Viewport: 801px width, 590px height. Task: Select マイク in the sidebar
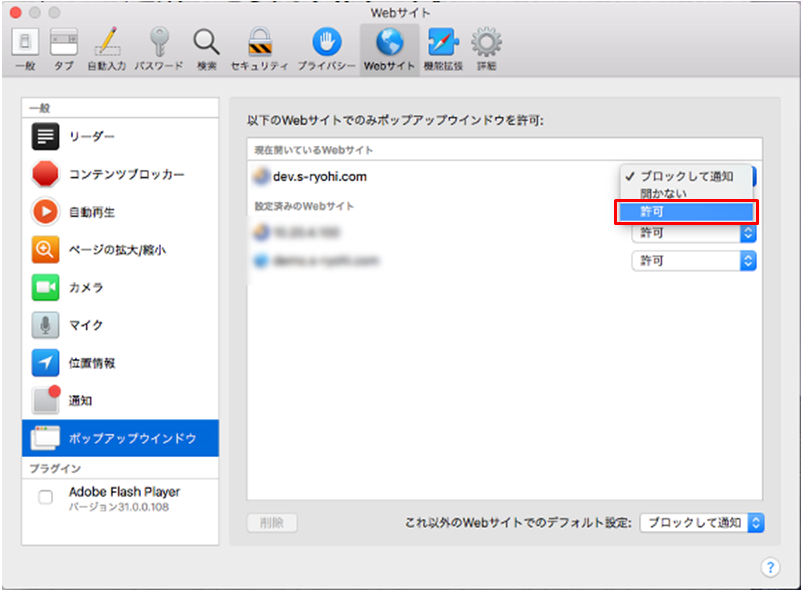121,325
